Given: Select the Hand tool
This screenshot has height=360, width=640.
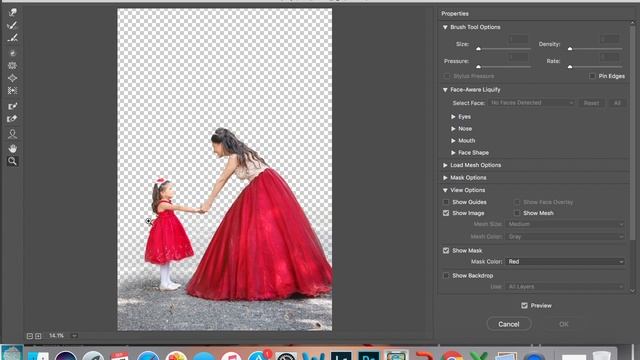Looking at the screenshot, I should 12,148.
